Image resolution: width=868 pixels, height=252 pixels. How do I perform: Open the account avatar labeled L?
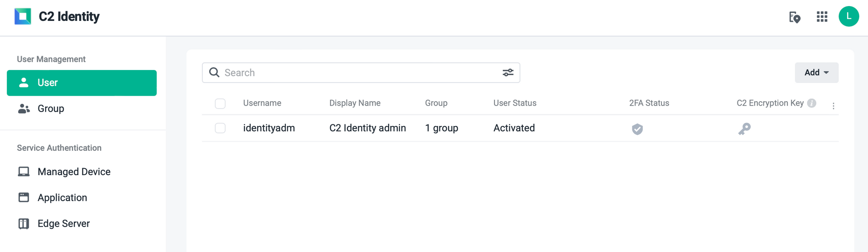[x=849, y=17]
